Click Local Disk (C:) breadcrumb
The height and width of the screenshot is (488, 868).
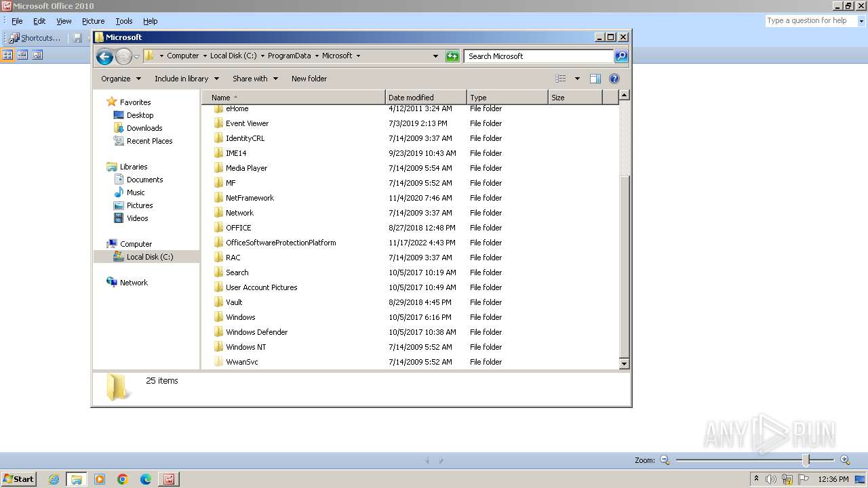tap(233, 56)
